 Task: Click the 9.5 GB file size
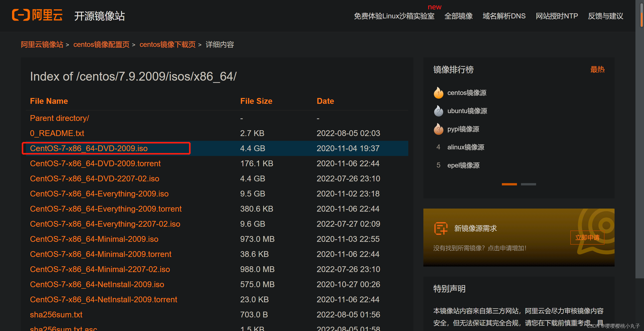253,194
